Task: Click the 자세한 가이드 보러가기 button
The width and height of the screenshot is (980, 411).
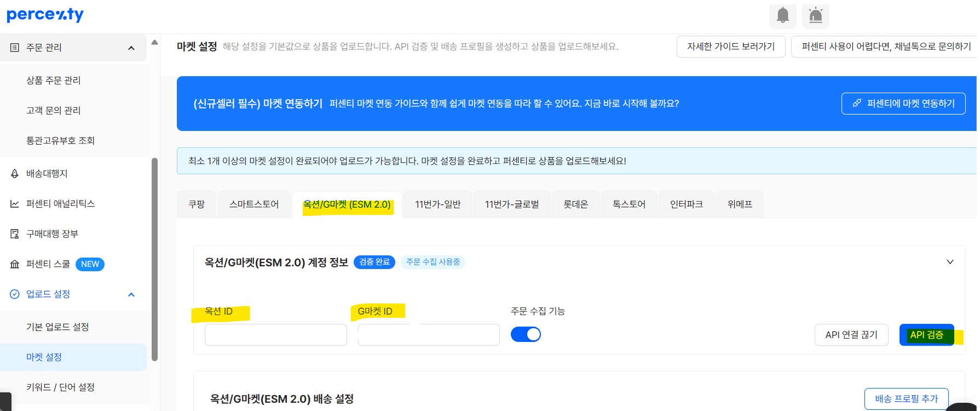Action: [x=731, y=47]
